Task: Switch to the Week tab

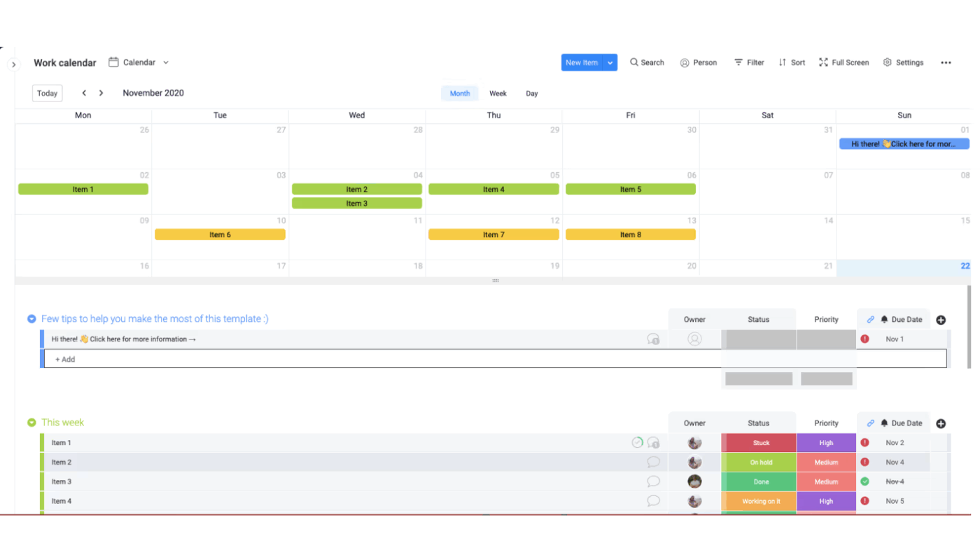Action: click(x=498, y=93)
